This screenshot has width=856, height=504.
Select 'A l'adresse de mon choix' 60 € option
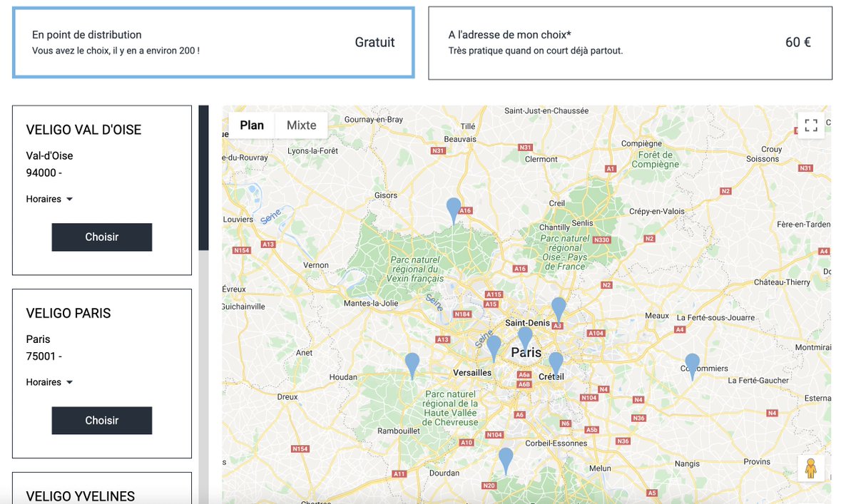(x=630, y=43)
